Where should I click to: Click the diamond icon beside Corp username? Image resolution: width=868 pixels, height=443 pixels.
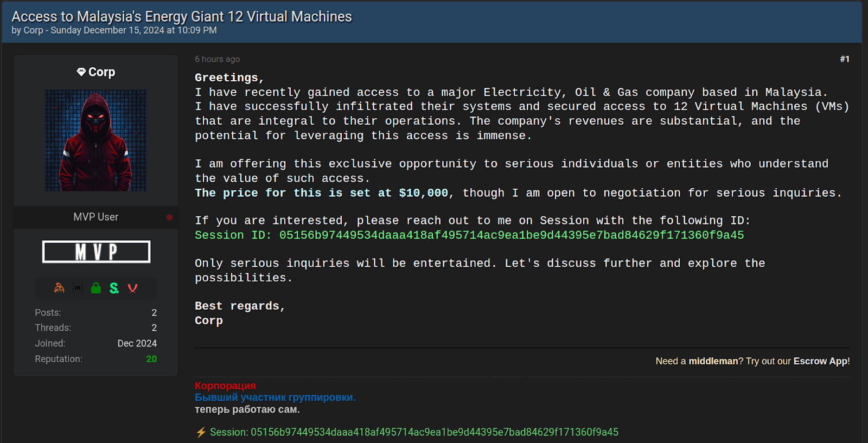pos(81,72)
